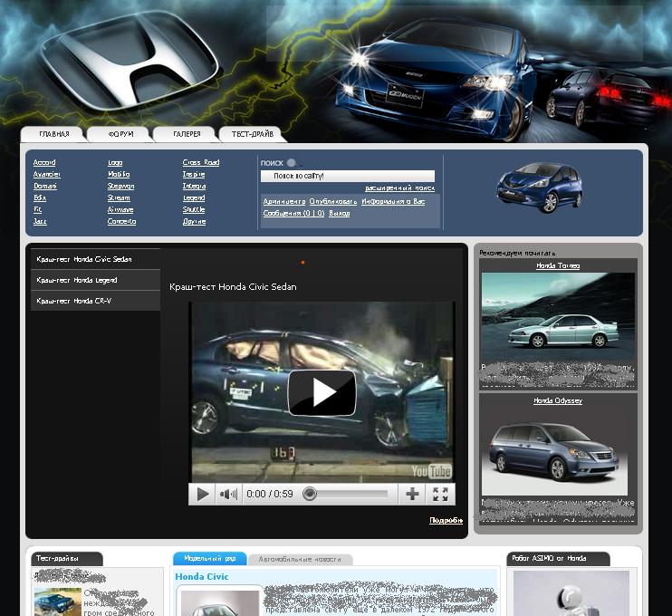
Task: Open the Honda Civic heading link
Action: pyautogui.click(x=201, y=576)
